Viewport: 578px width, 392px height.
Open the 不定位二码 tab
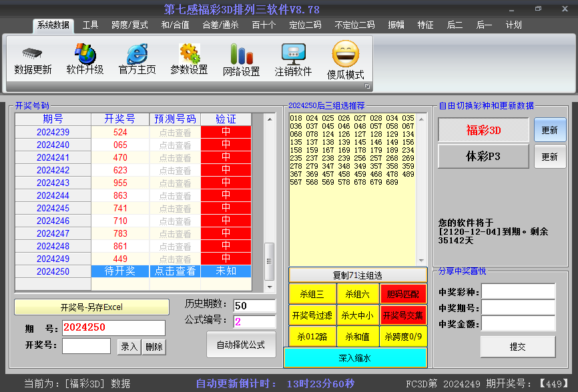354,25
